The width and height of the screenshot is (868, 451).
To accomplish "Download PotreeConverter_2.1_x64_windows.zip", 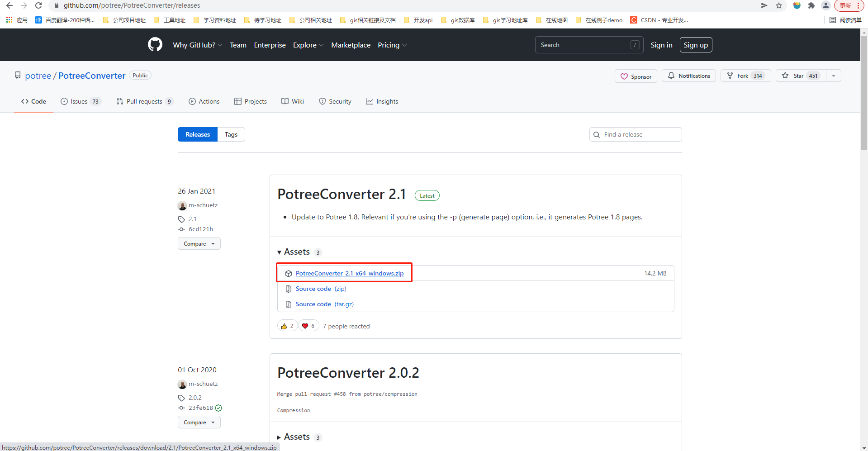I will click(x=349, y=273).
